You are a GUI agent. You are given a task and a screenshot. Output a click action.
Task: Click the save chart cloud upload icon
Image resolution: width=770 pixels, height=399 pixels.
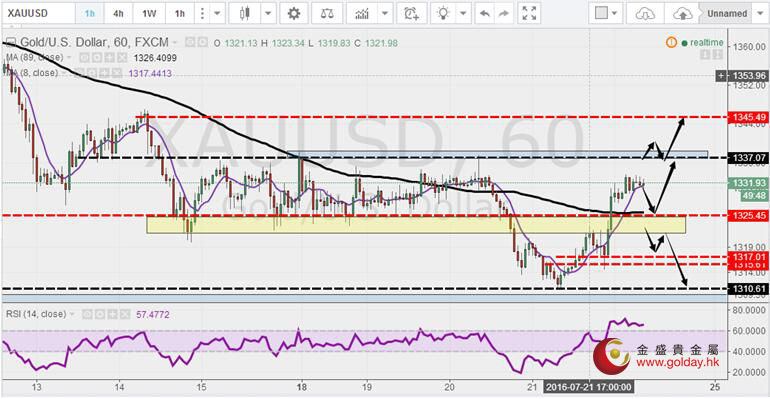click(682, 13)
